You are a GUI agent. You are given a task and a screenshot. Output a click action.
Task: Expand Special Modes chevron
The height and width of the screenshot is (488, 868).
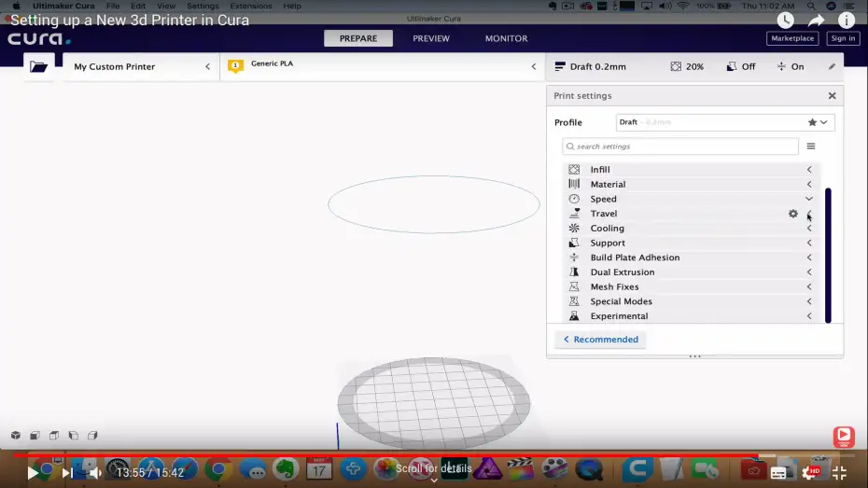pos(809,301)
